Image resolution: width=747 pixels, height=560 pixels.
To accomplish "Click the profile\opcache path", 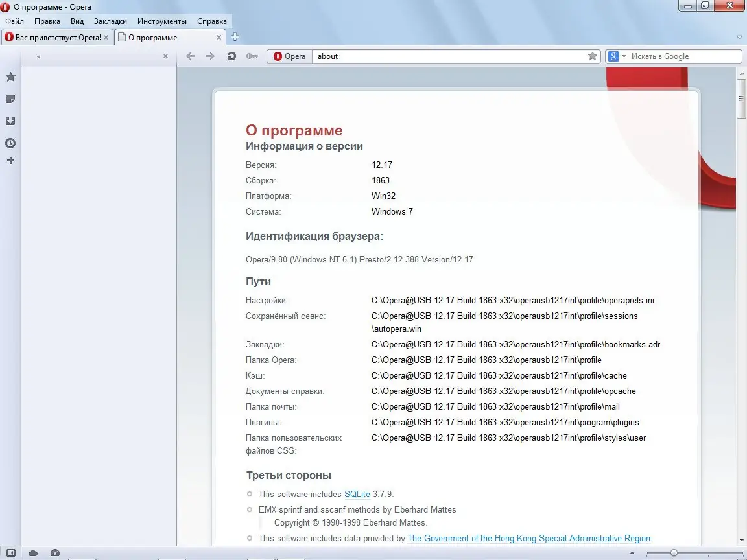I will pos(504,391).
